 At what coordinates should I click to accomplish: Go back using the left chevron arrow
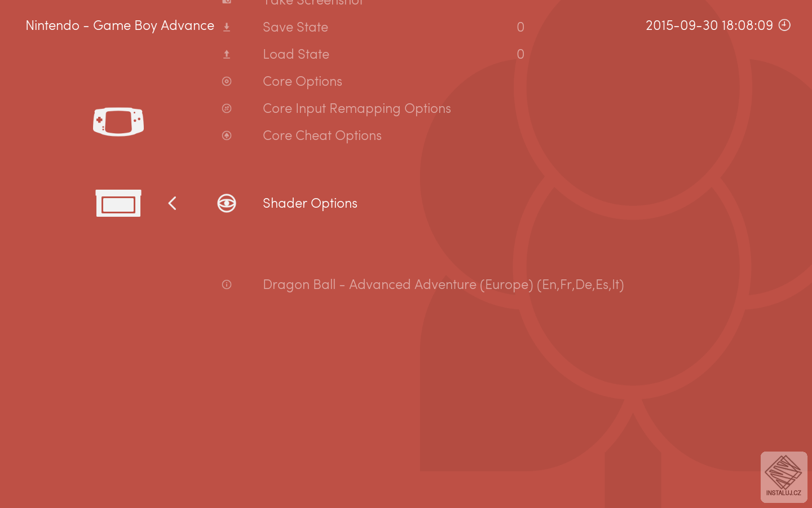(173, 203)
